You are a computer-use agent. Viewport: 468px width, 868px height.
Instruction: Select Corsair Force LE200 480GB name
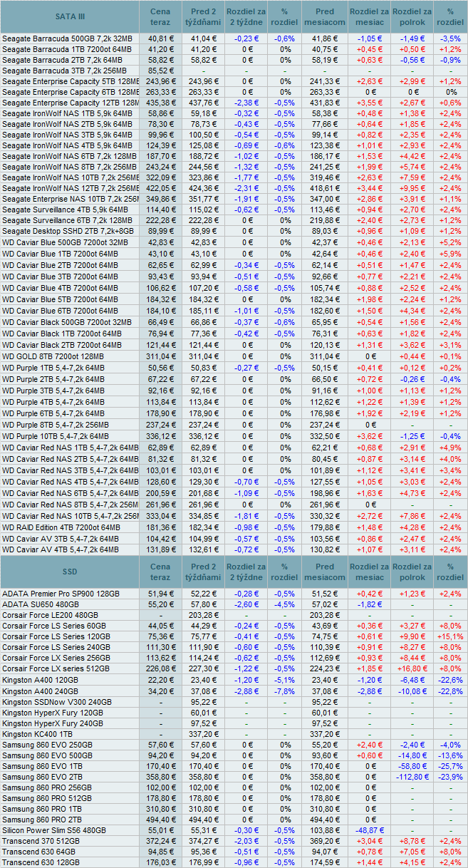[51, 615]
